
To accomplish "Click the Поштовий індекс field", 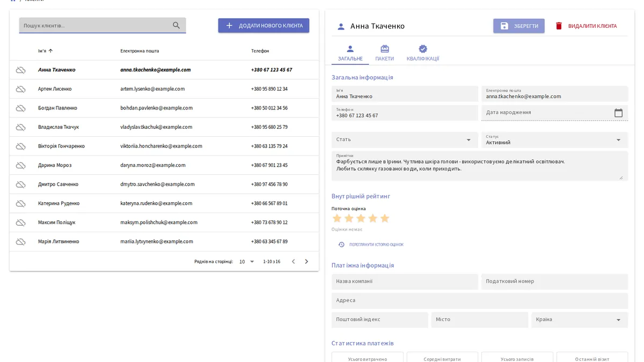I will pos(380,320).
